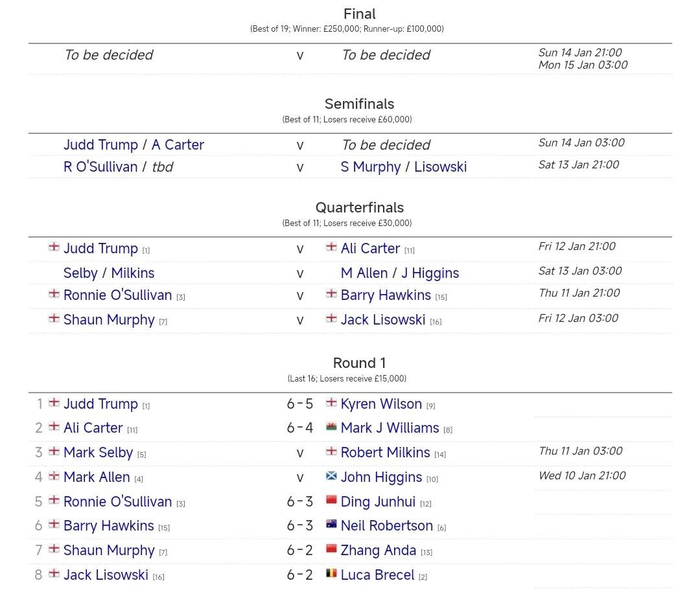Image resolution: width=700 pixels, height=605 pixels.
Task: Click China flag beside Ding Junhui
Action: coord(331,500)
